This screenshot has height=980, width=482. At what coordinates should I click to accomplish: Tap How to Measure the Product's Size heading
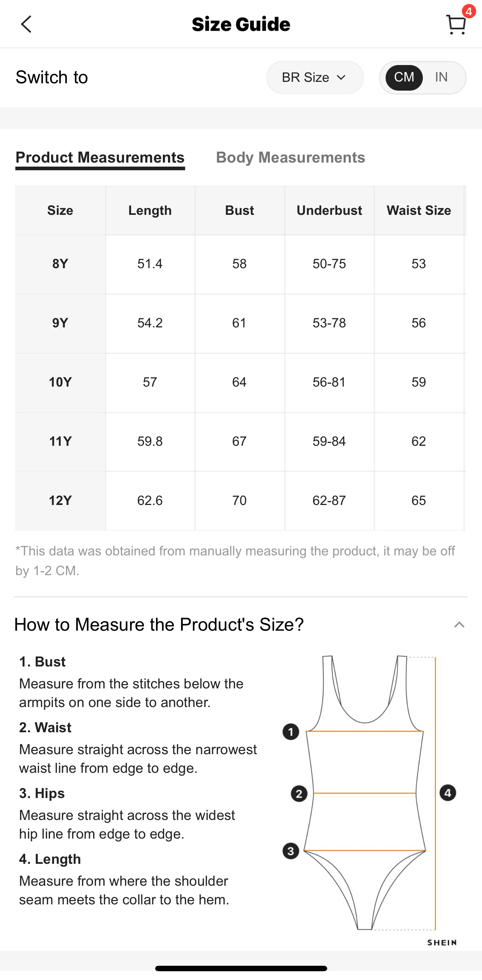coord(159,625)
